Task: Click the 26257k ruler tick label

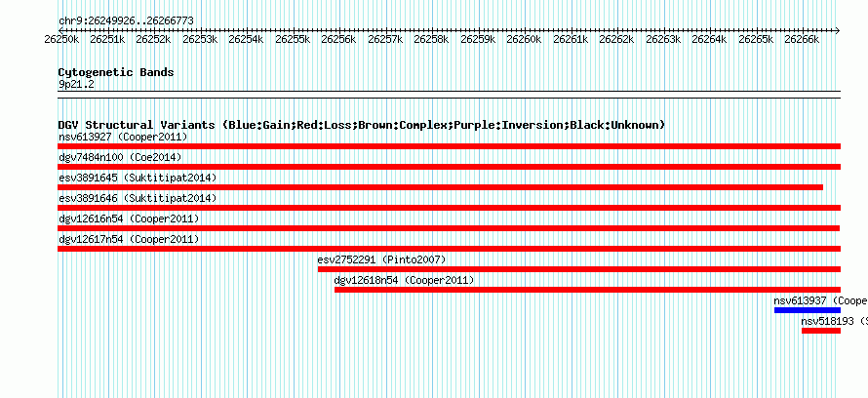Action: (x=384, y=39)
